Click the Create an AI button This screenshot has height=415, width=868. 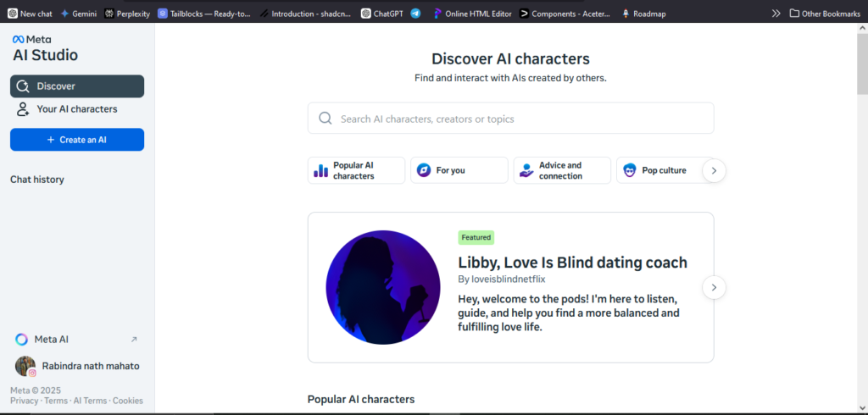(x=77, y=140)
